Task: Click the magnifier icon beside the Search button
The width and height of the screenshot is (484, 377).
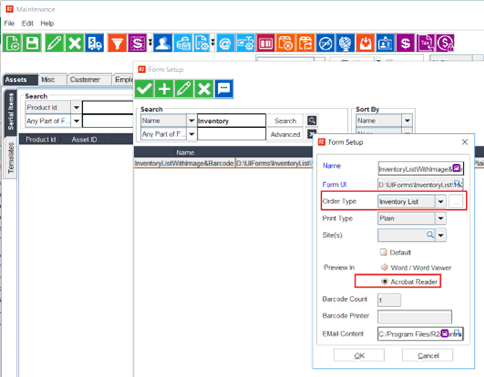Action: click(312, 121)
